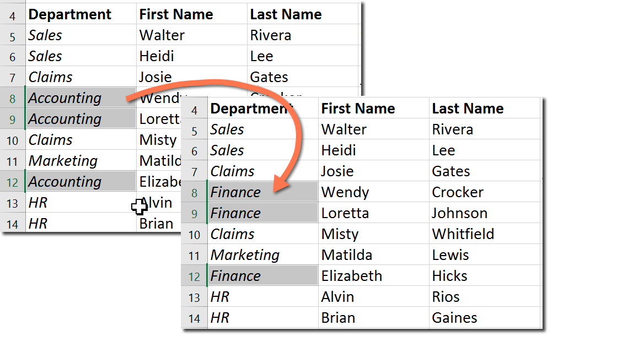Select the Johnson last name cell
Viewport: 644px width, 347px height.
pos(460,213)
